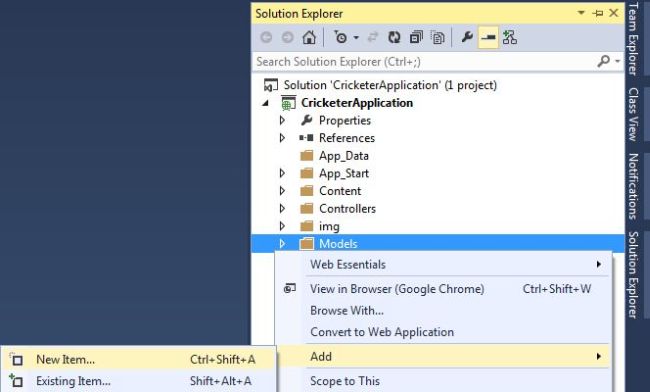Viewport: 650px width, 392px height.
Task: Click the Show All Files icon
Action: 437,37
